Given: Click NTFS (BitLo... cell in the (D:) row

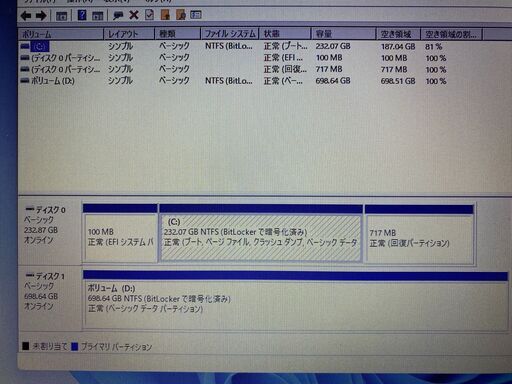Looking at the screenshot, I should [229, 81].
